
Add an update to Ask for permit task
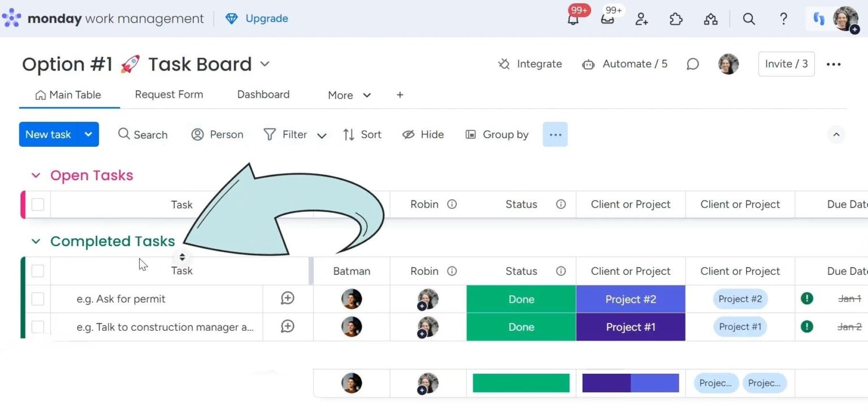(x=288, y=299)
